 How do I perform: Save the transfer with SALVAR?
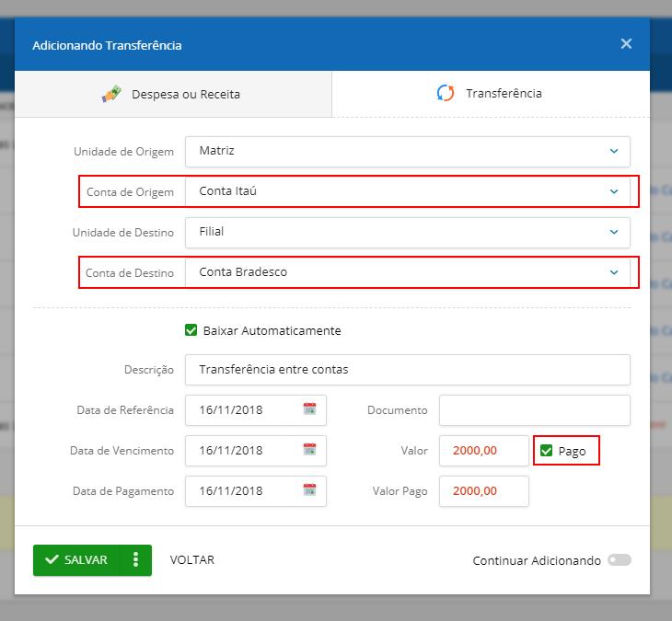(76, 560)
